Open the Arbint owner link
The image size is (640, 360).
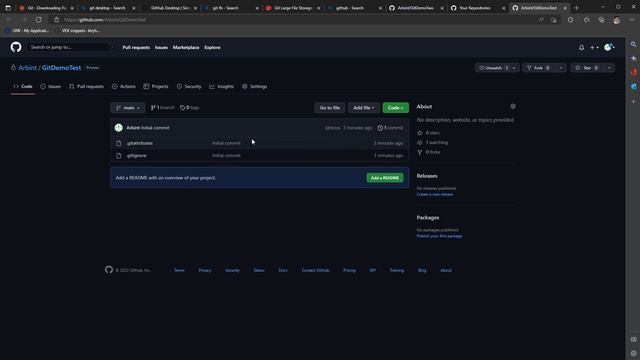click(x=27, y=68)
